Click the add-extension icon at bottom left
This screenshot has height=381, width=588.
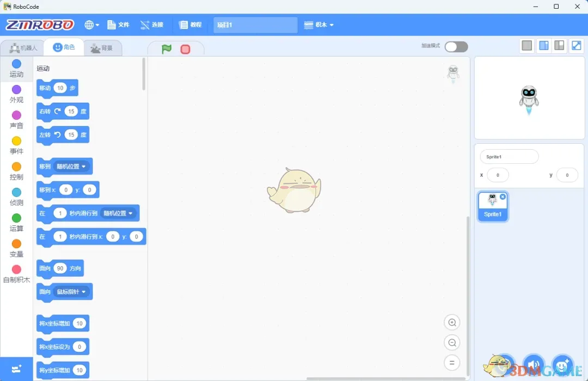[16, 368]
